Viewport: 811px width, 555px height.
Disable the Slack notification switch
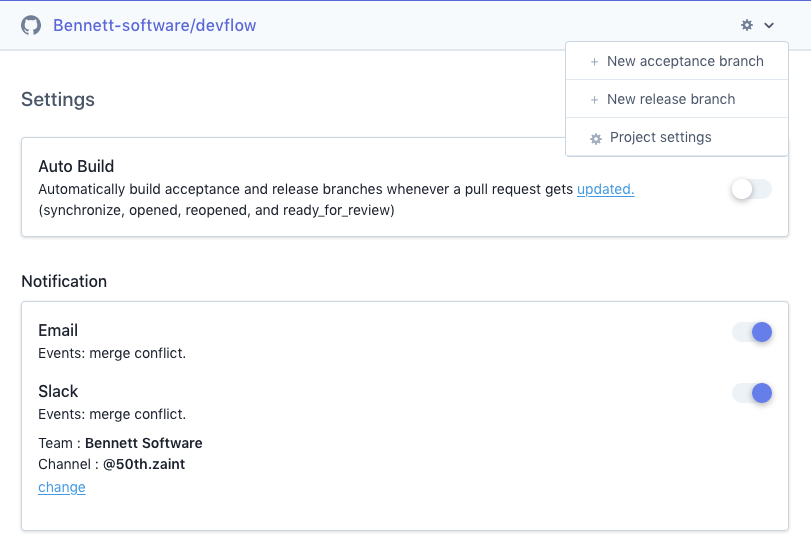point(752,393)
